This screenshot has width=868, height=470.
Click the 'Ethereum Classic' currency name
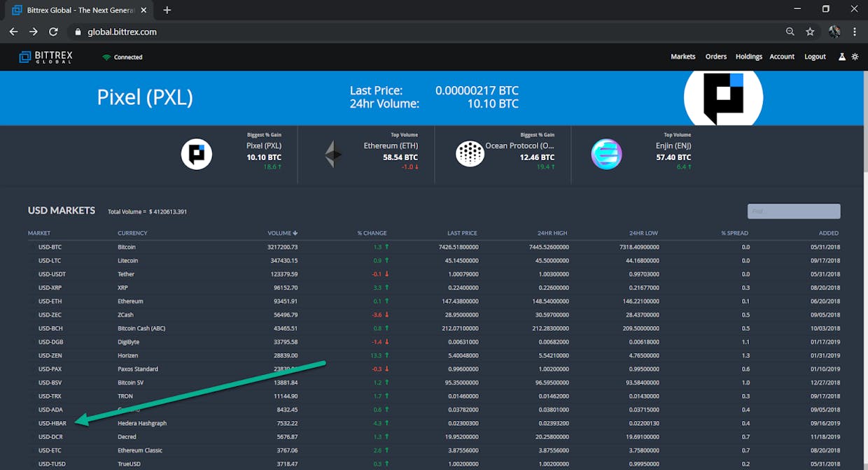pos(140,450)
